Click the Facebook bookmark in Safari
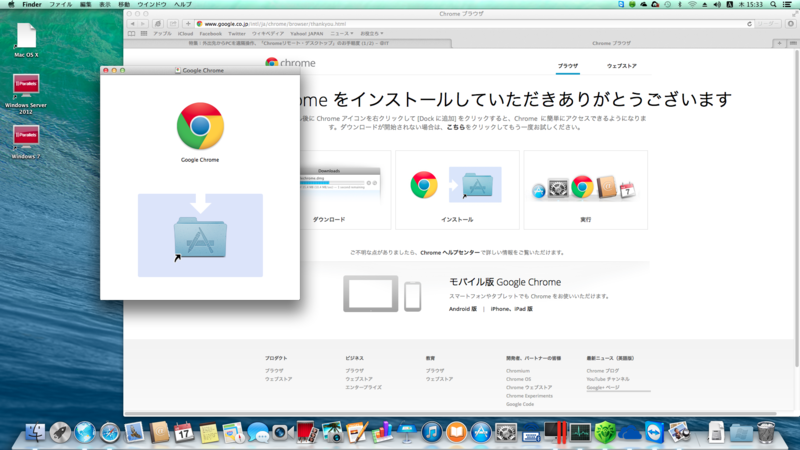800x450 pixels. pyautogui.click(x=210, y=34)
